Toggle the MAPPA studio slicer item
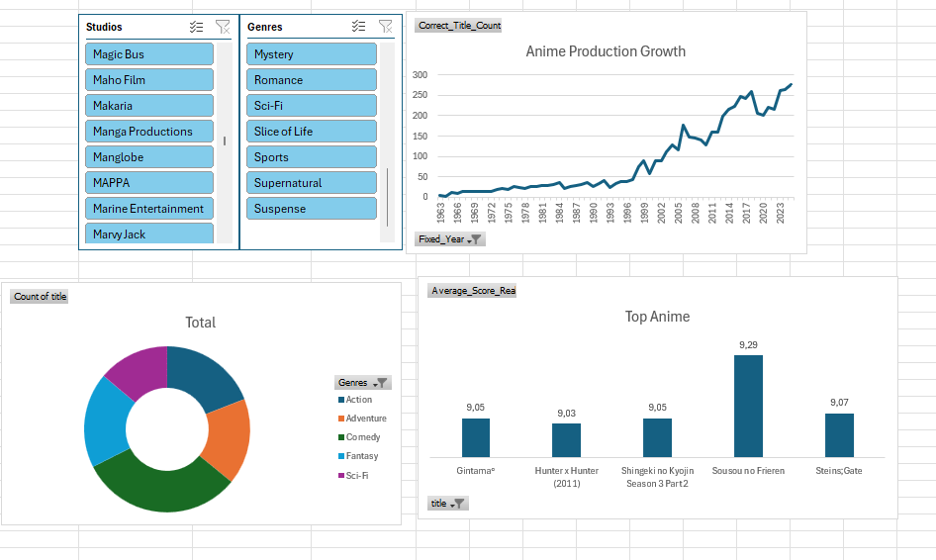 [149, 183]
